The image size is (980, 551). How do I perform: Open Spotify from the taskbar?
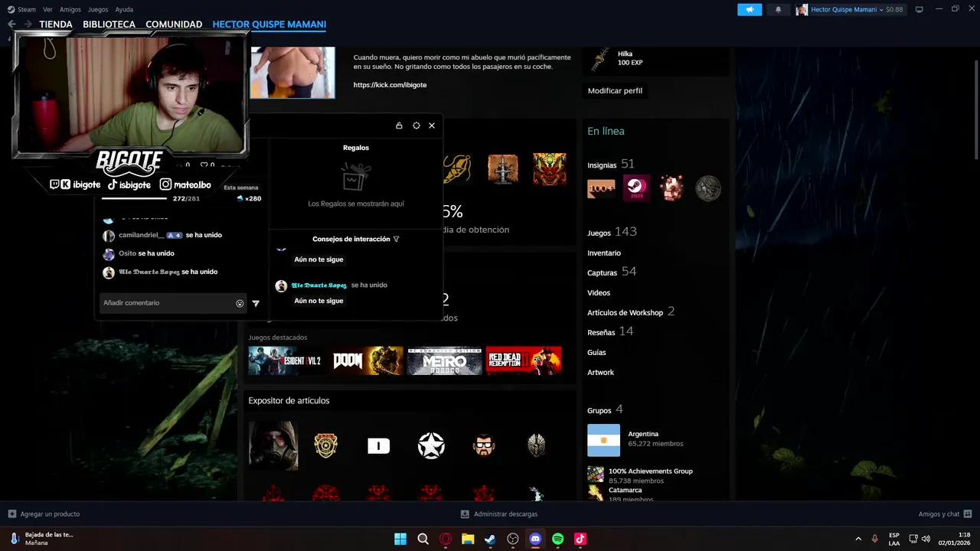pyautogui.click(x=557, y=539)
